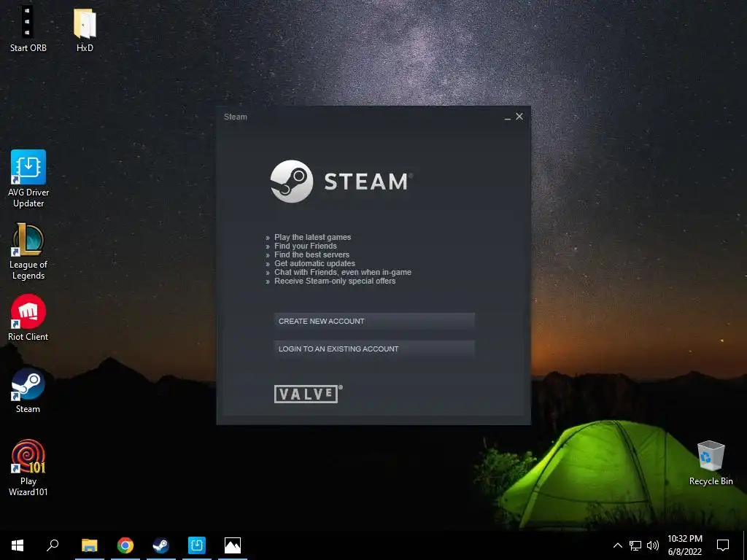The image size is (747, 560).
Task: Open the notification center icon
Action: pyautogui.click(x=723, y=545)
